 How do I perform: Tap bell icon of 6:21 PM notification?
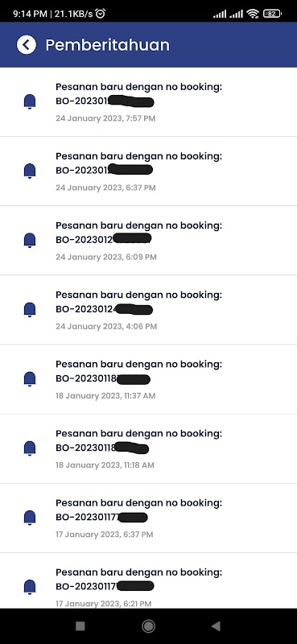click(30, 587)
